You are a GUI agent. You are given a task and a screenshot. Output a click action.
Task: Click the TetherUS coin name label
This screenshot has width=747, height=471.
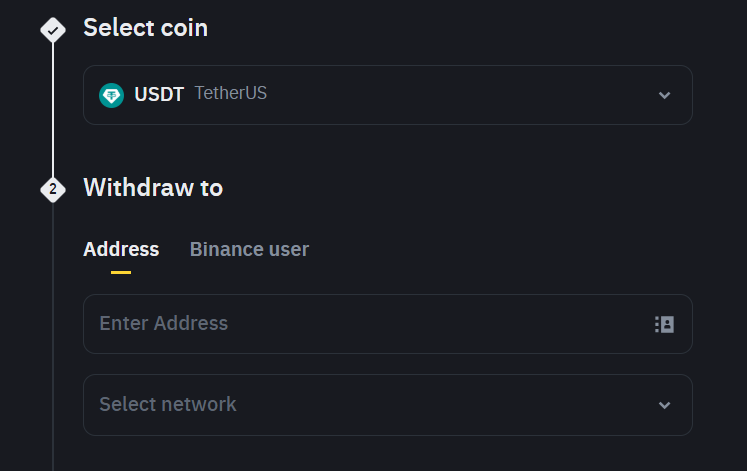pyautogui.click(x=231, y=93)
